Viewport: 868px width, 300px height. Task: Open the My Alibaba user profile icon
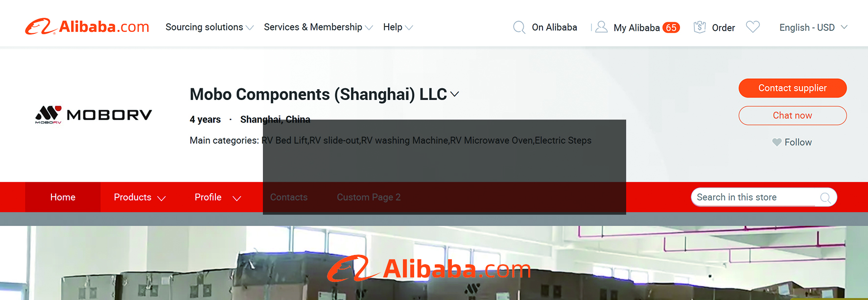[x=601, y=27]
